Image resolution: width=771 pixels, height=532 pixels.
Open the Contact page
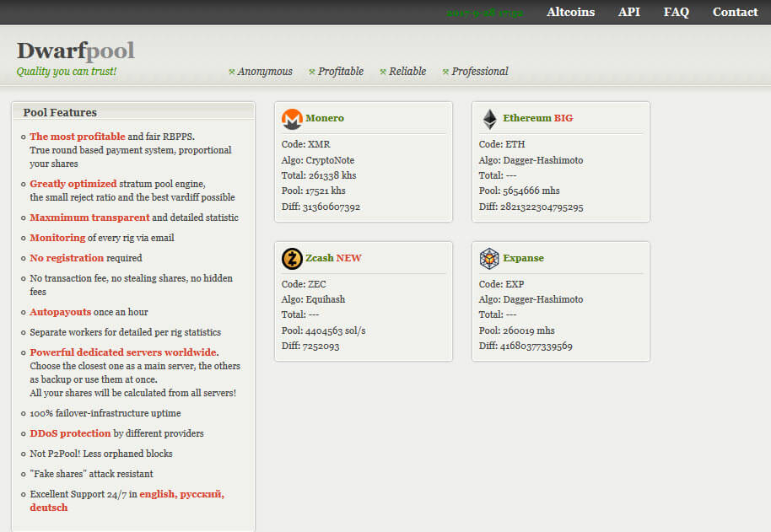click(x=735, y=12)
